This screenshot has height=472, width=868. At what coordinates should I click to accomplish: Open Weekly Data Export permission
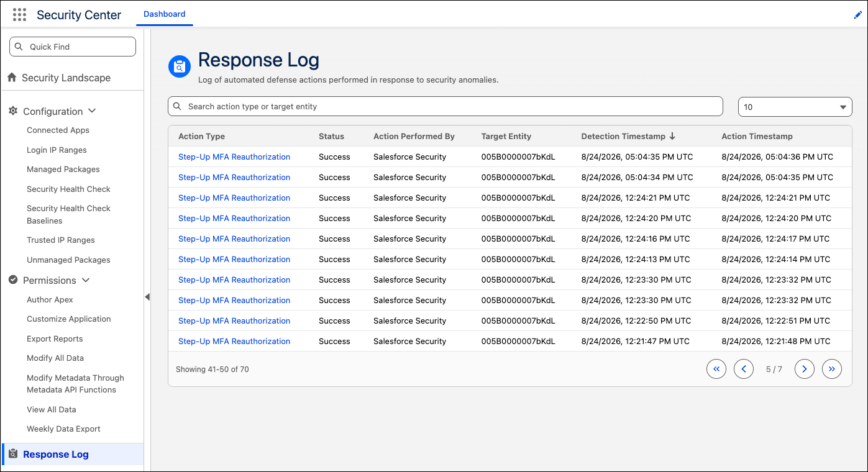(63, 429)
